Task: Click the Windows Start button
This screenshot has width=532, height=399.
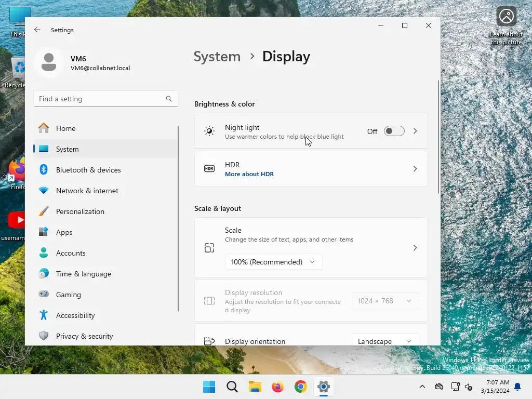Action: pyautogui.click(x=209, y=387)
